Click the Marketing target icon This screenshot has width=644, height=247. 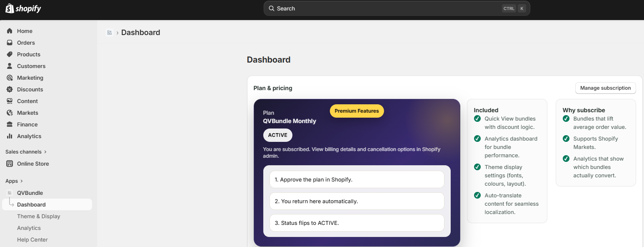(10, 78)
